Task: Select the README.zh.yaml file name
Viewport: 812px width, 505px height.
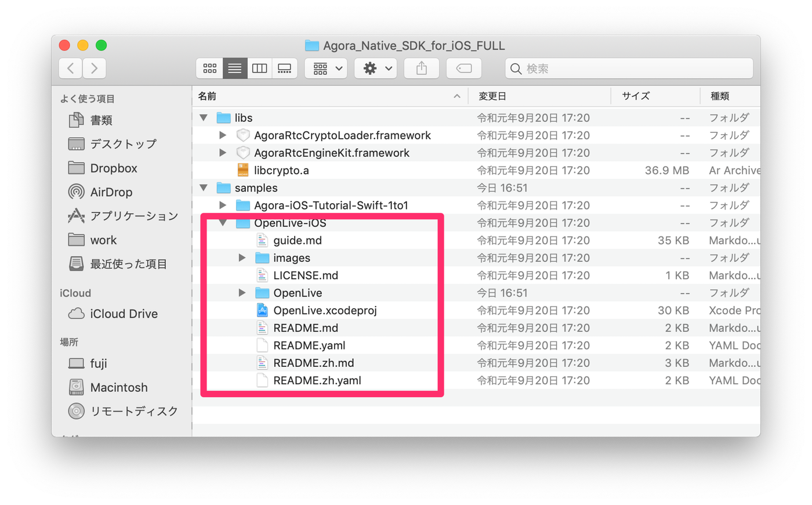Action: pos(317,380)
